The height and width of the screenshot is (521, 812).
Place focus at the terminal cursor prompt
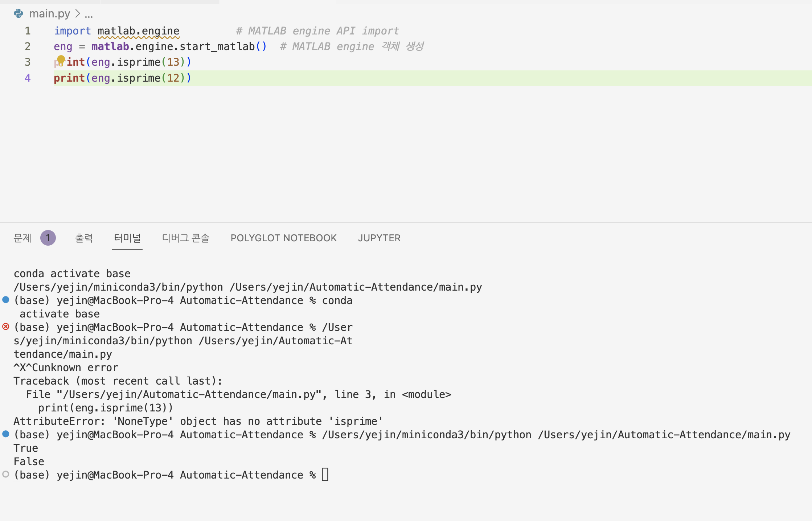point(325,475)
